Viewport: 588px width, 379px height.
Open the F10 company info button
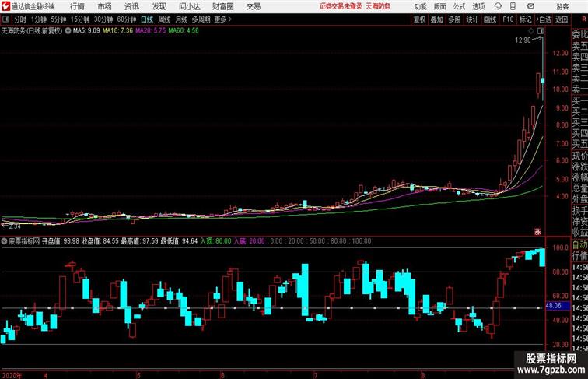[x=508, y=19]
